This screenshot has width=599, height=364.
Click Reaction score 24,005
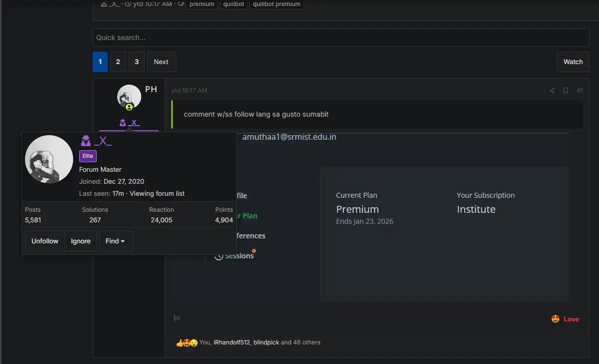pos(162,220)
